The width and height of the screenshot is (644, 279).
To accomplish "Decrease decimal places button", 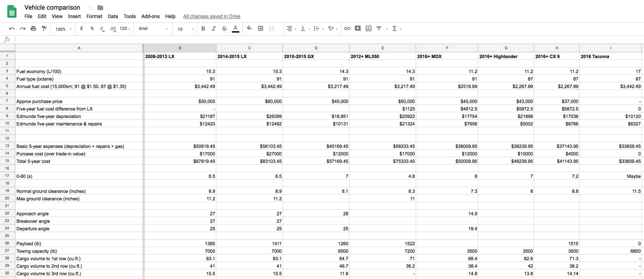I will pyautogui.click(x=102, y=29).
